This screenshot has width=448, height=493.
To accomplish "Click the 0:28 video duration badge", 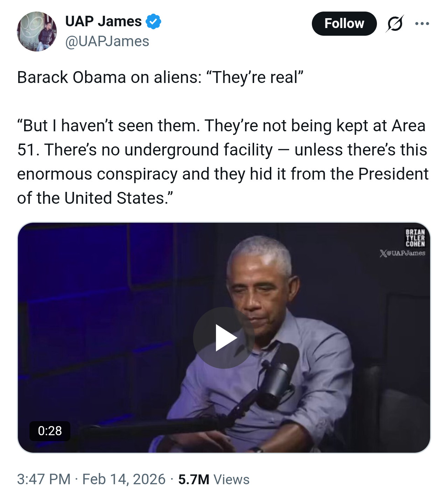I will pos(50,431).
